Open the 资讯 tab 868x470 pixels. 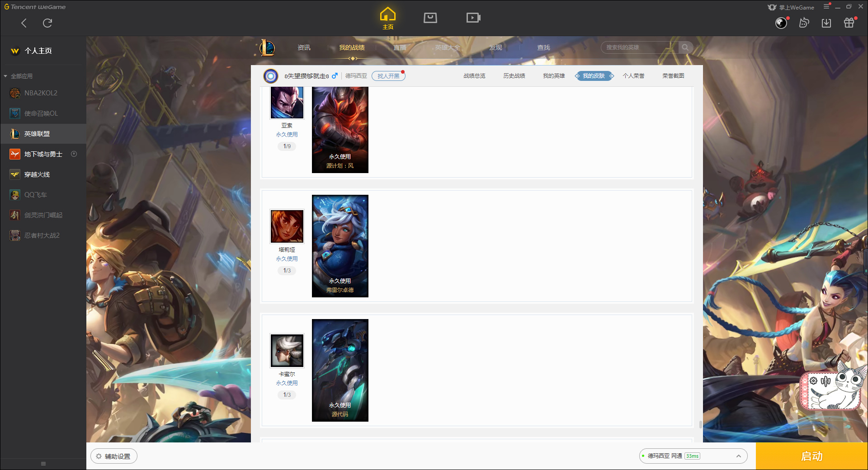pyautogui.click(x=304, y=47)
